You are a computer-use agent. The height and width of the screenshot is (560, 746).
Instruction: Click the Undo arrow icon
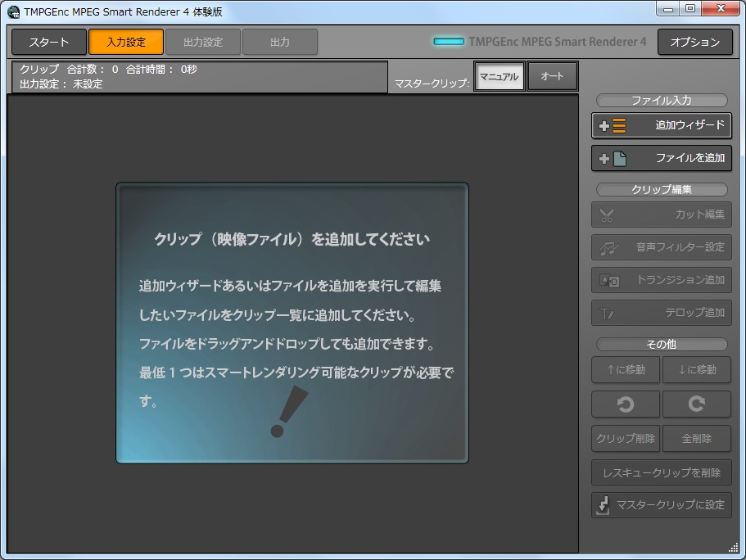pyautogui.click(x=625, y=404)
